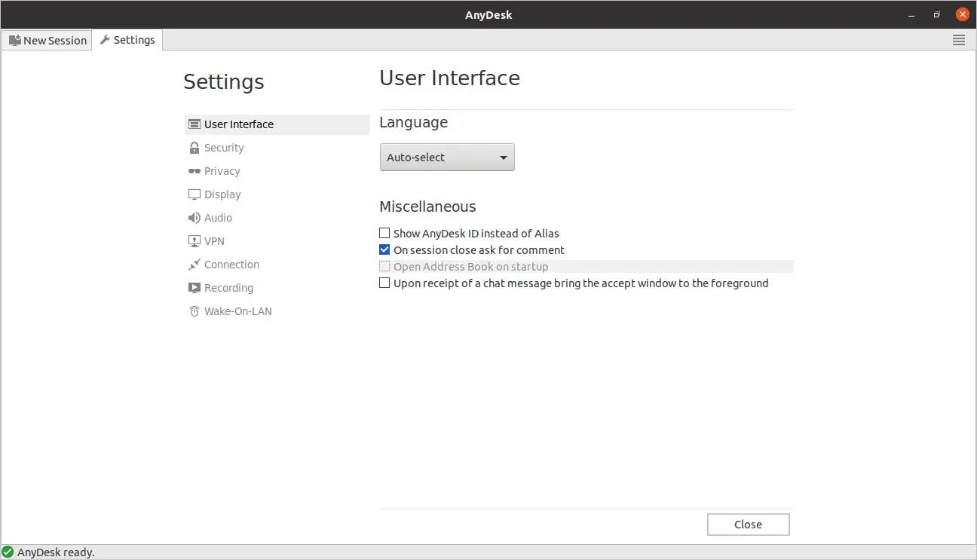Click the Connection plug icon
This screenshot has width=977, height=560.
click(194, 265)
